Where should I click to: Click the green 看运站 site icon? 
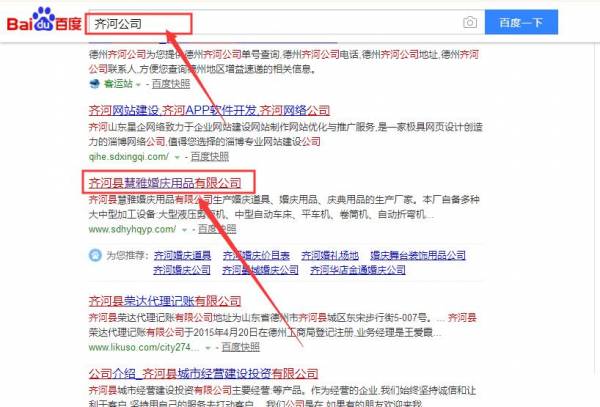click(92, 83)
